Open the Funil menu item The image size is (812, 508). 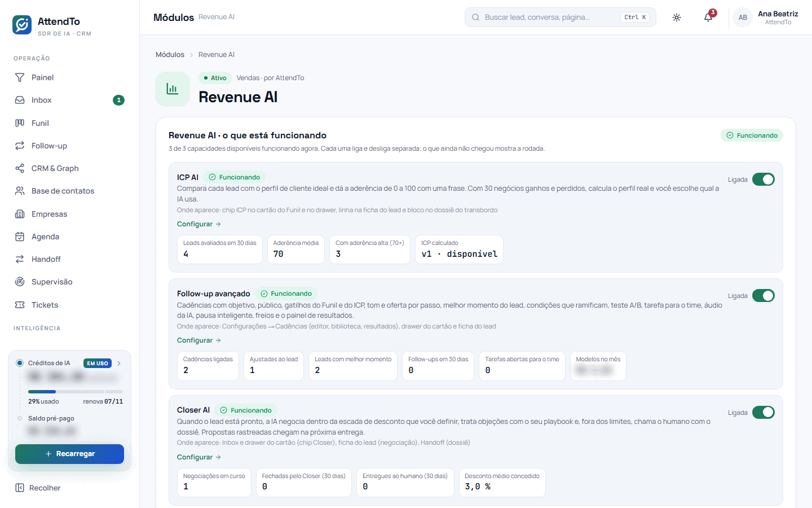(x=70, y=123)
